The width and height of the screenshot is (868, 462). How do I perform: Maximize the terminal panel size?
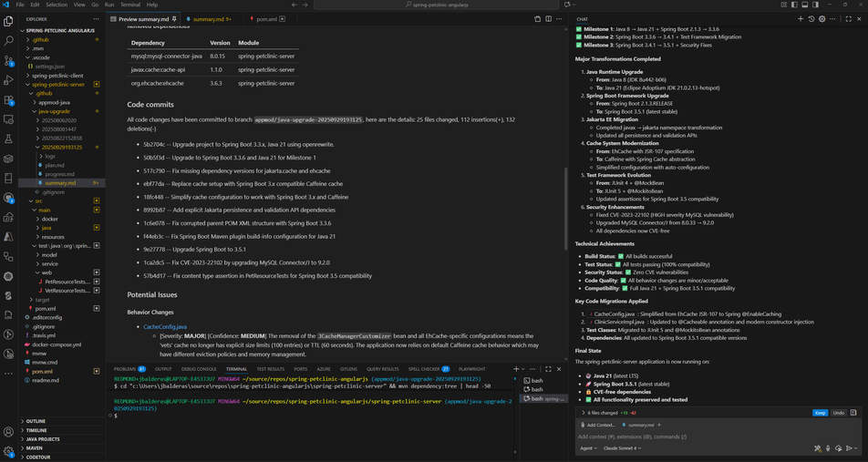coord(548,369)
